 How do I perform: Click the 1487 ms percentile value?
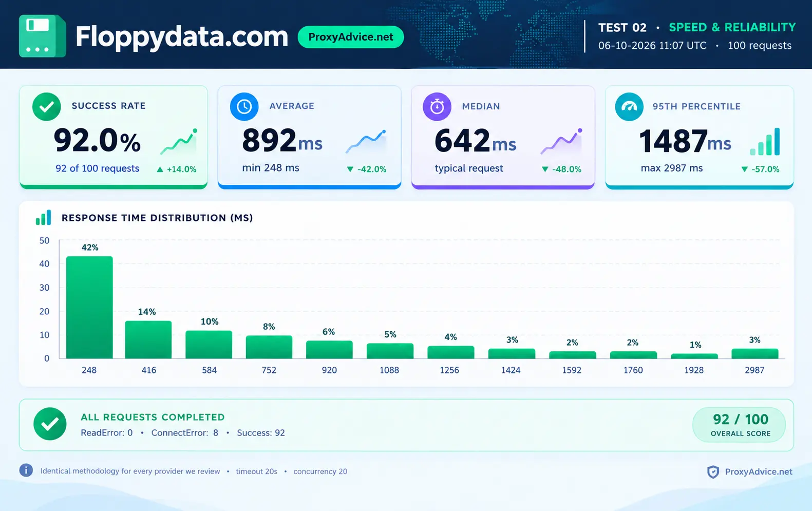point(685,140)
